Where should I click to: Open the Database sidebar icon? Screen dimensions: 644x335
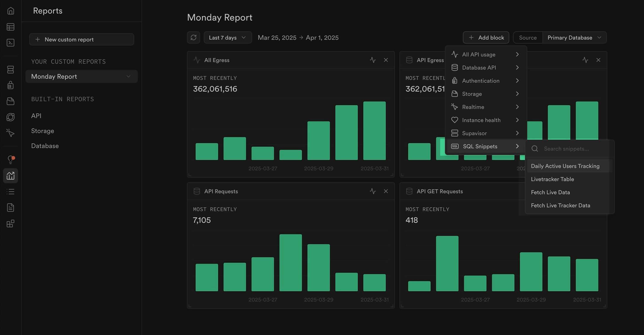[x=11, y=70]
